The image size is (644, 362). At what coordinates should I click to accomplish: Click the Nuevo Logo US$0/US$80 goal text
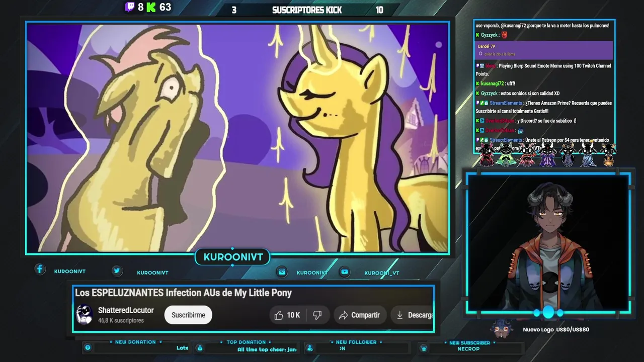[x=556, y=329]
